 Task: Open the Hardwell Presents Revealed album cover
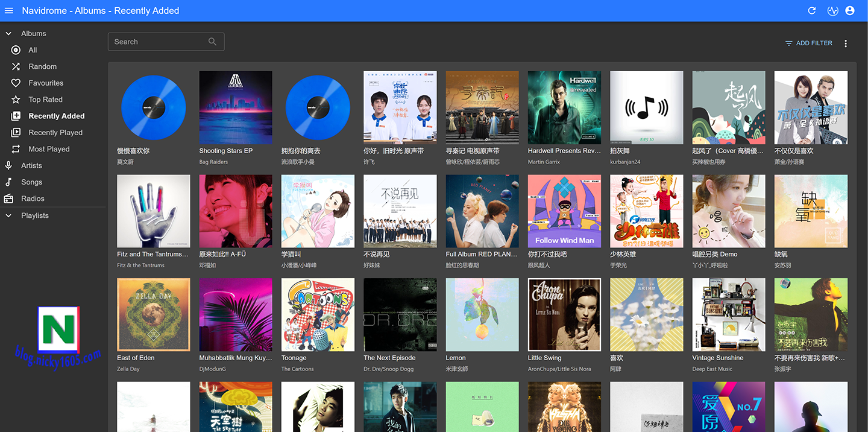click(564, 107)
